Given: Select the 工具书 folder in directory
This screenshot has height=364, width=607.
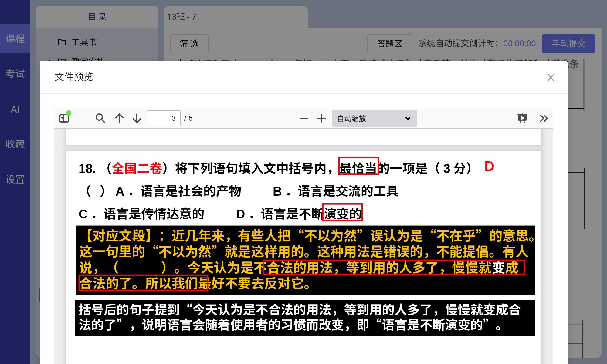Looking at the screenshot, I should (84, 42).
